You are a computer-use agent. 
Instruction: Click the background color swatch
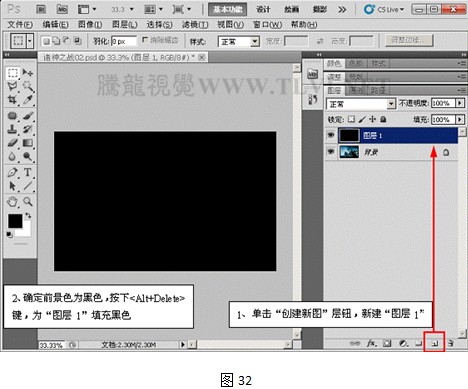[x=25, y=230]
